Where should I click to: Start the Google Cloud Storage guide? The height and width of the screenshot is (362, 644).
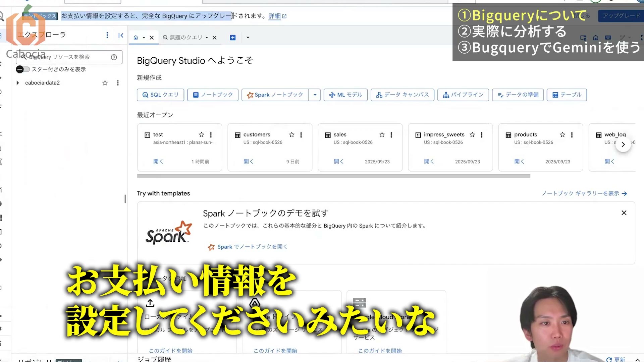coord(380,351)
